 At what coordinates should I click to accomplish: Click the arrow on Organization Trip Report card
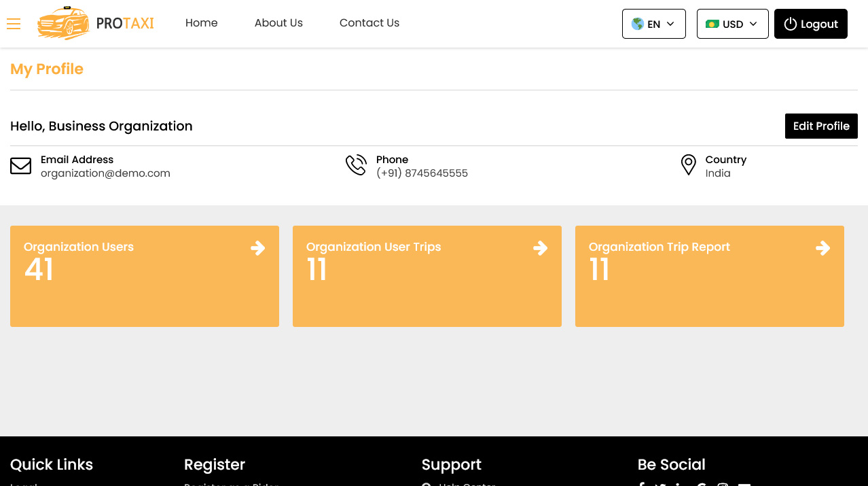click(x=823, y=248)
